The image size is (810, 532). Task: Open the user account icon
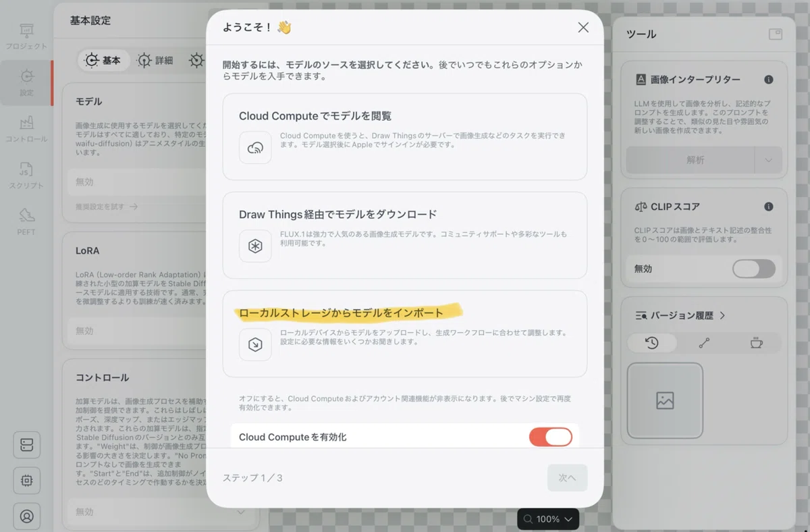(x=27, y=516)
